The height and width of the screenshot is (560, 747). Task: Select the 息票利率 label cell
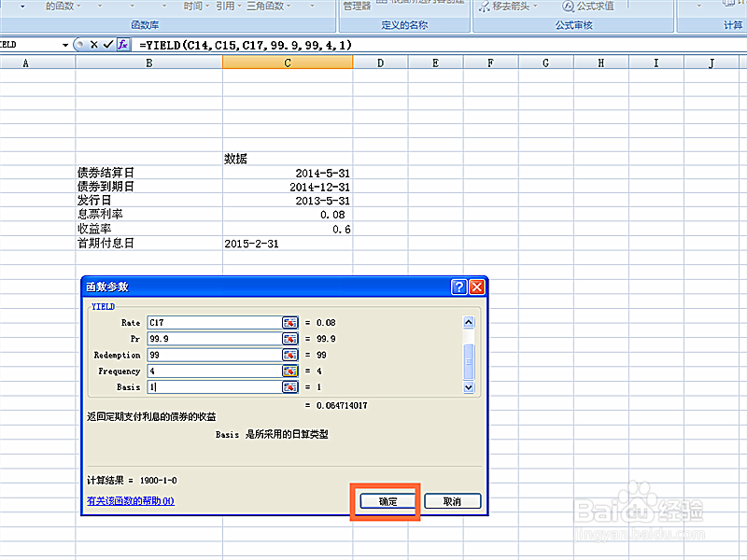[x=148, y=215]
